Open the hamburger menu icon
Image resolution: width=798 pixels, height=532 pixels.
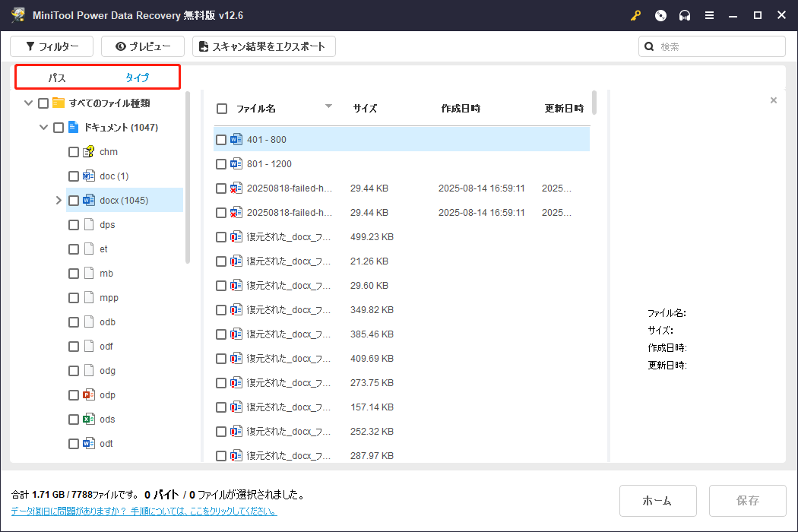[709, 16]
